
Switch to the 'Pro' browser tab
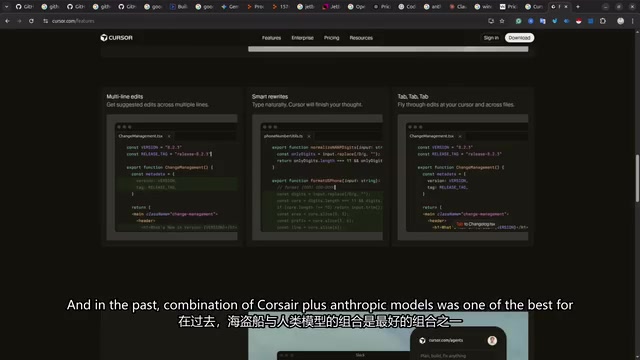coord(256,7)
